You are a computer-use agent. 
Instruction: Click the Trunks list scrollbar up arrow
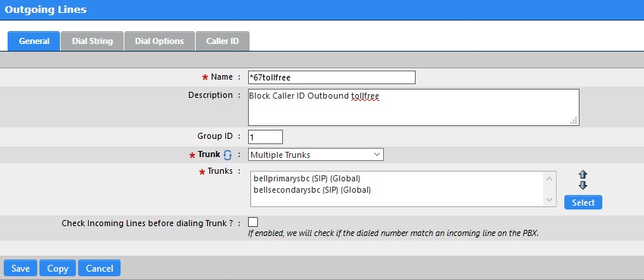tap(549, 178)
